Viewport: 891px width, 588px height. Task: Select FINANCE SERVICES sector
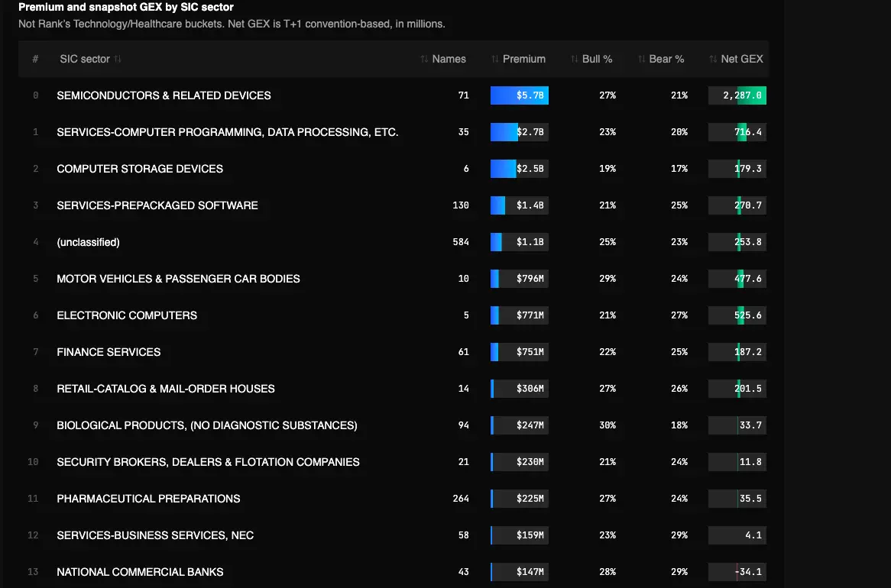109,352
